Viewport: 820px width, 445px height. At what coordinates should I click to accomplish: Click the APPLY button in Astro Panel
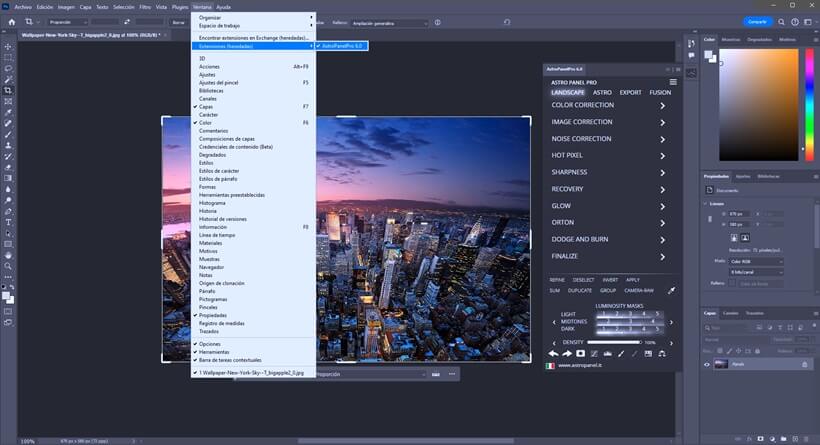pos(633,280)
